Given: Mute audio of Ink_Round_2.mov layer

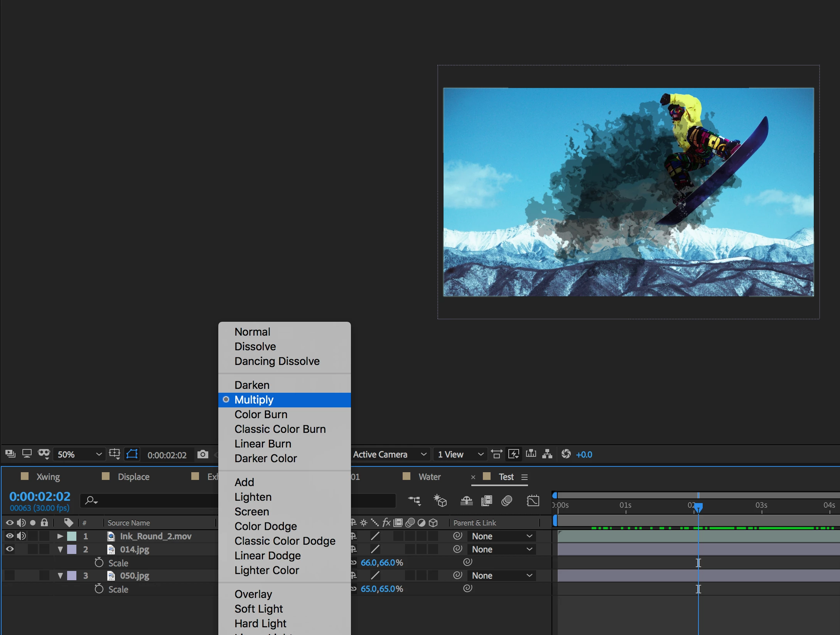Looking at the screenshot, I should (21, 536).
